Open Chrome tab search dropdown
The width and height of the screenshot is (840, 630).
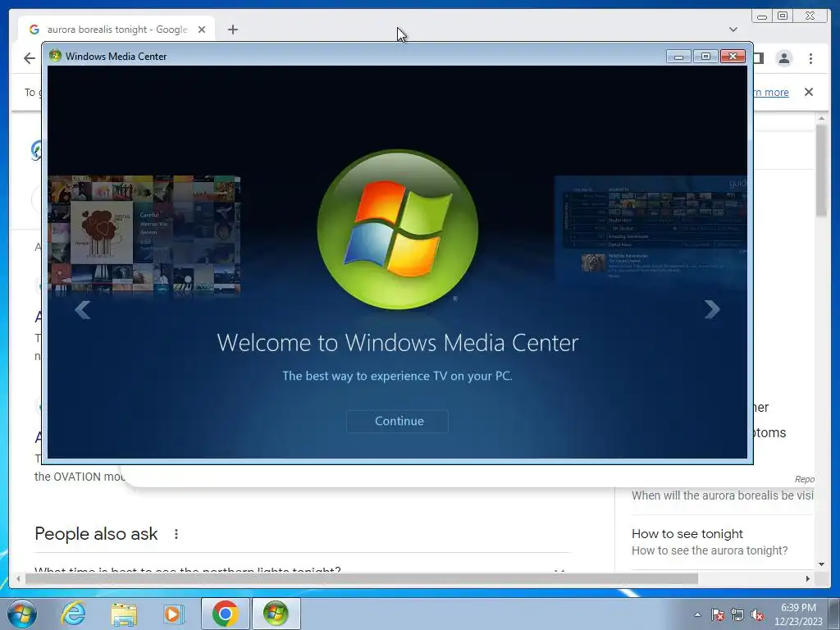[733, 30]
